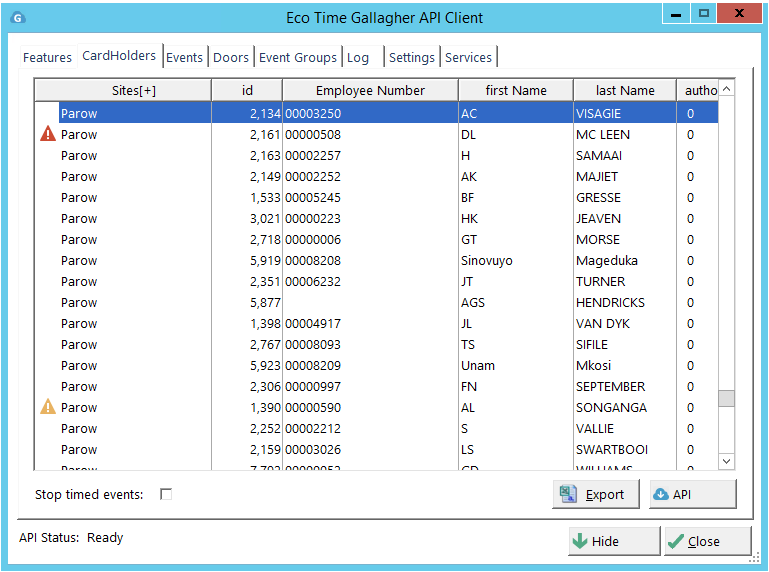The height and width of the screenshot is (572, 769).
Task: Select the MAJIET row last name
Action: click(624, 177)
